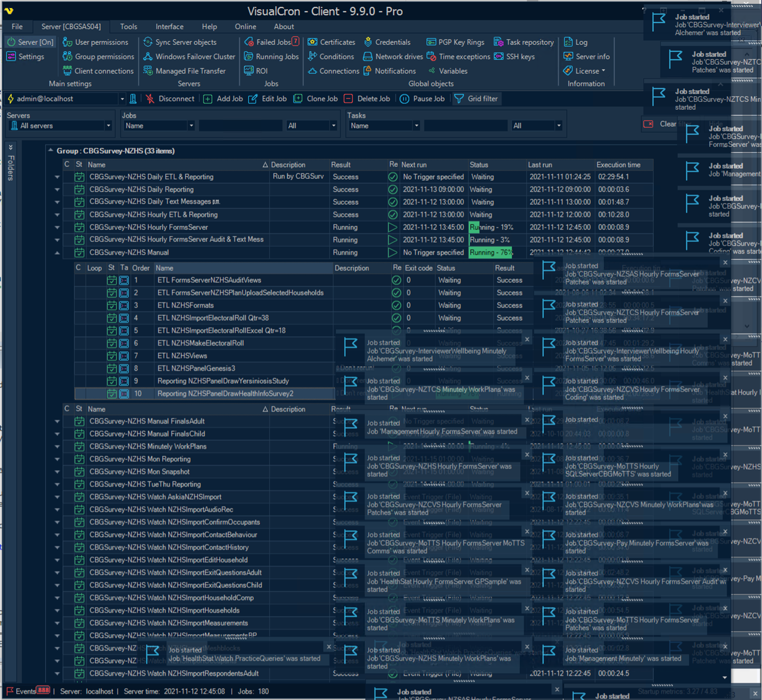The height and width of the screenshot is (700, 762).
Task: Click the Events flag in status bar
Action: coord(10,691)
